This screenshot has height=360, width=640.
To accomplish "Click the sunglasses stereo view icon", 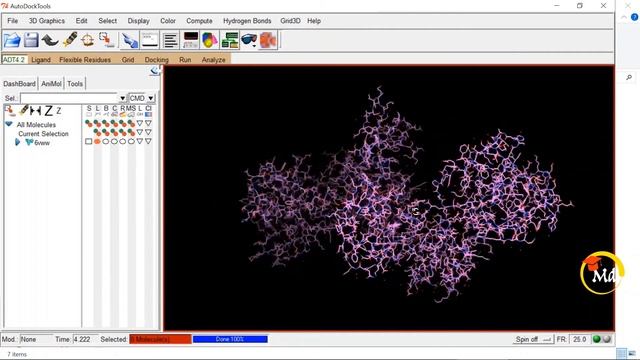I will click(x=249, y=40).
